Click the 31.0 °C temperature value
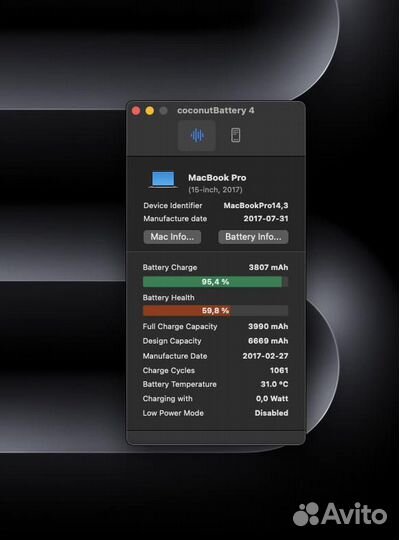 coord(274,384)
